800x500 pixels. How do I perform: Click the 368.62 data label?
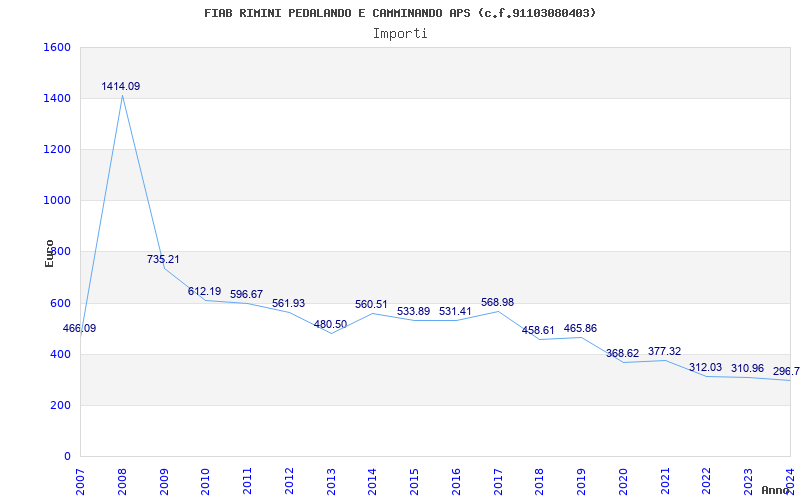pyautogui.click(x=622, y=353)
